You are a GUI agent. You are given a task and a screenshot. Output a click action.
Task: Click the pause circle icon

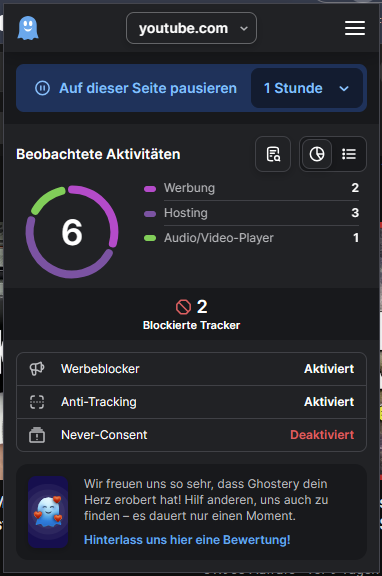[x=42, y=88]
